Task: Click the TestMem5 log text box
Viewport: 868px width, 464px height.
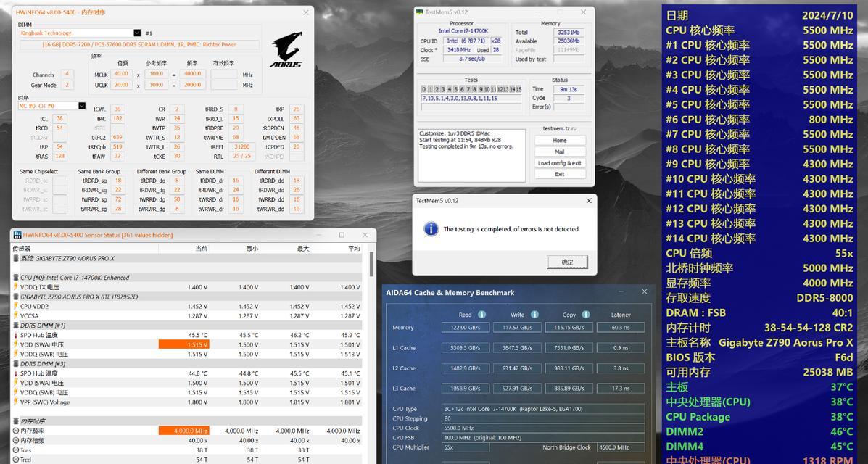Action: 471,156
